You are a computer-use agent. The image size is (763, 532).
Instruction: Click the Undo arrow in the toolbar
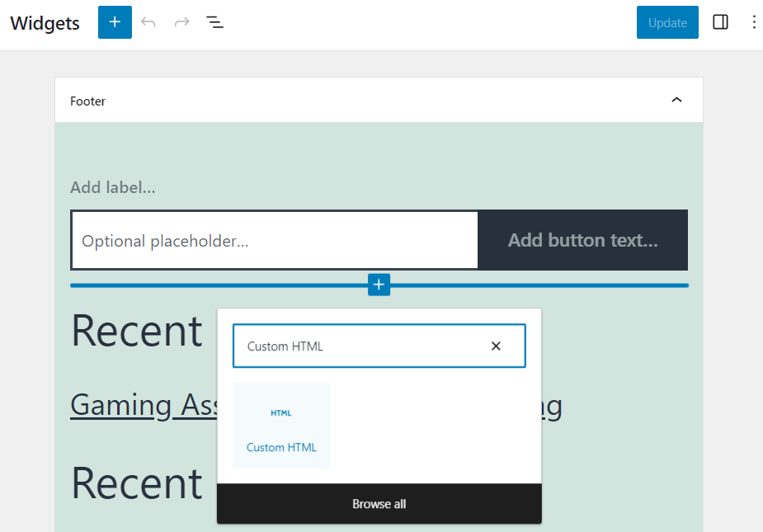coord(148,22)
